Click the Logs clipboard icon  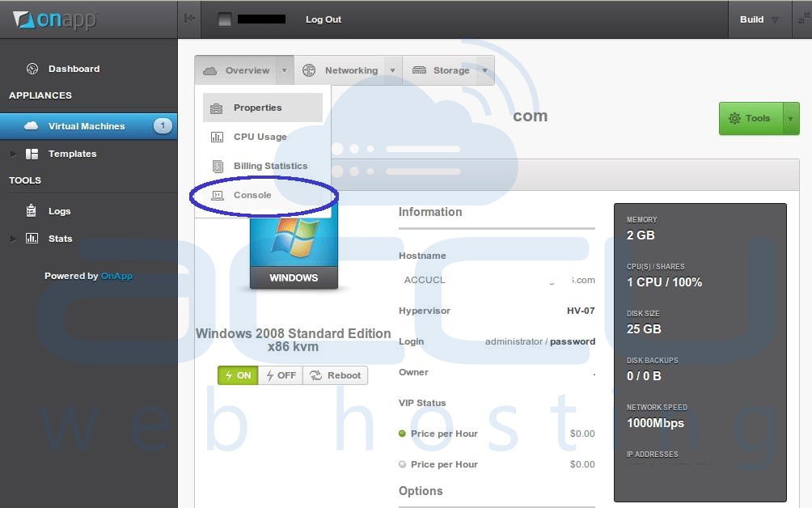[31, 211]
